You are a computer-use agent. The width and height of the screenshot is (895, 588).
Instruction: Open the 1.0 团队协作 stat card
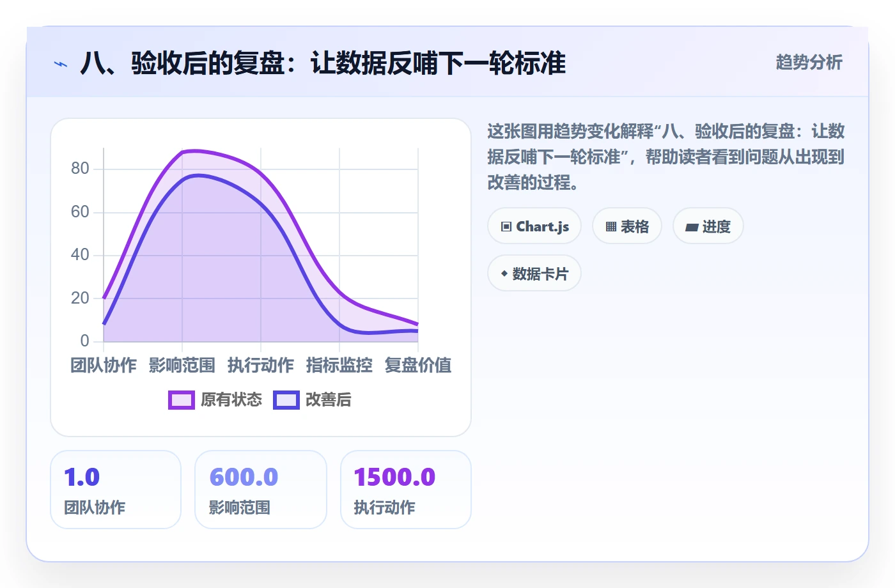tap(116, 490)
